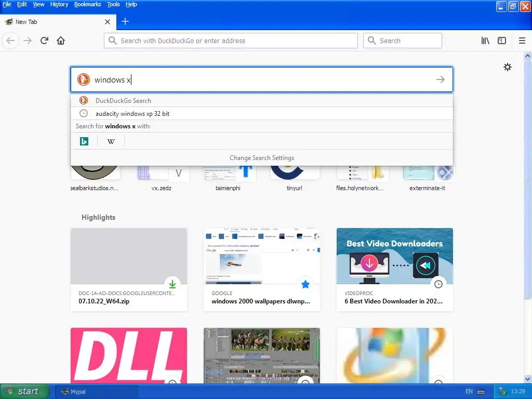This screenshot has width=532, height=399.
Task: Go back with the back arrow button
Action: pos(10,41)
